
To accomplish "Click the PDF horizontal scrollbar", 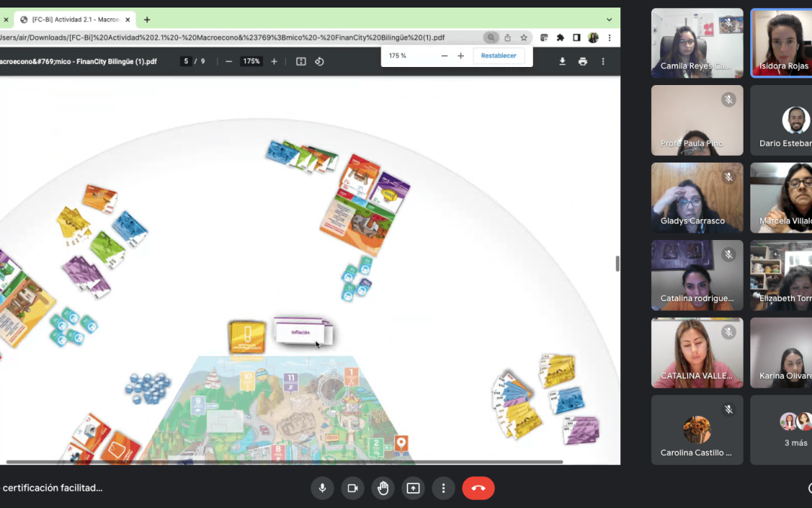I will click(x=284, y=461).
